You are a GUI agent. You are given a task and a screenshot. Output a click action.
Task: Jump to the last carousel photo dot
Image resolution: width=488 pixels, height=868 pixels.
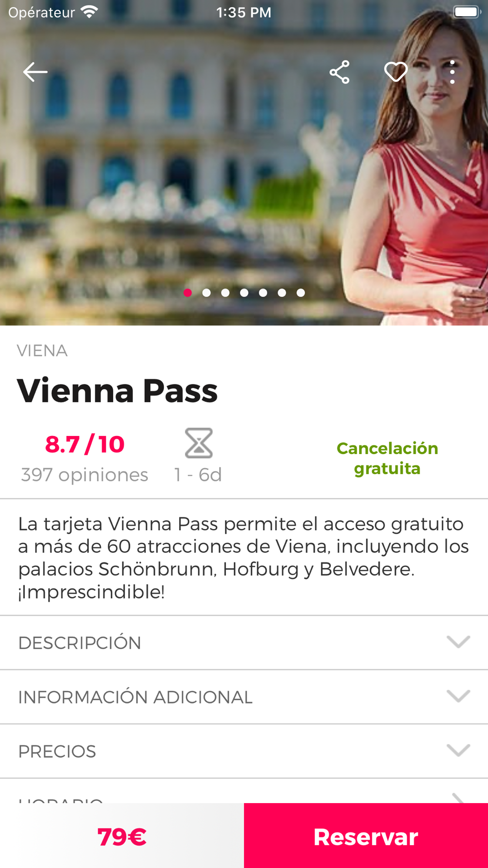(x=301, y=293)
